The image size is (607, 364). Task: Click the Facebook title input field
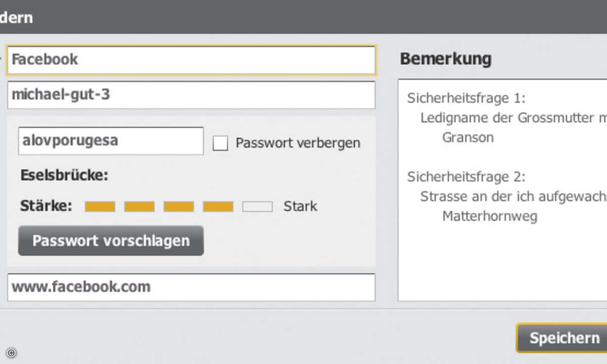coord(191,60)
